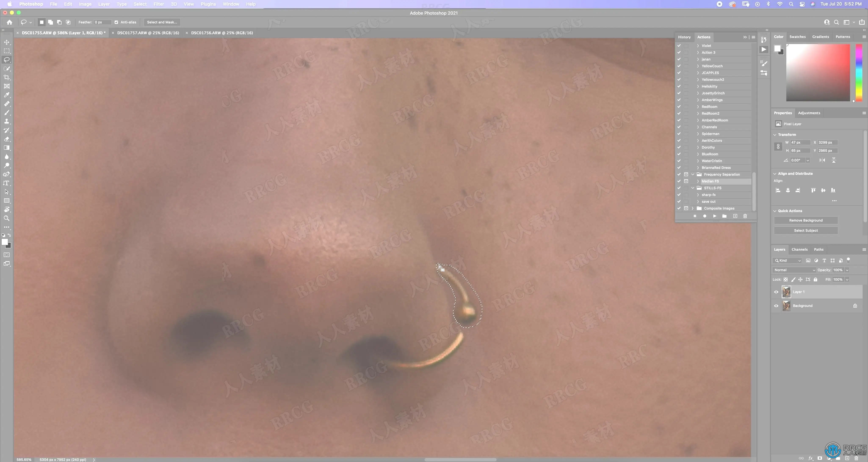This screenshot has width=868, height=462.
Task: Open the Opacity slider dropdown
Action: click(x=847, y=270)
